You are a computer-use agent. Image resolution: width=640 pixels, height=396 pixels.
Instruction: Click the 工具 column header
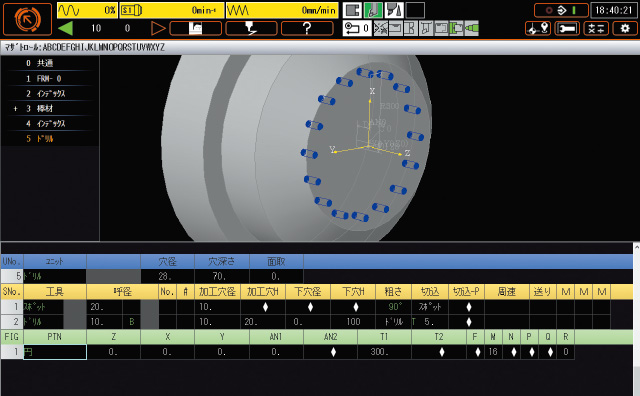point(55,291)
